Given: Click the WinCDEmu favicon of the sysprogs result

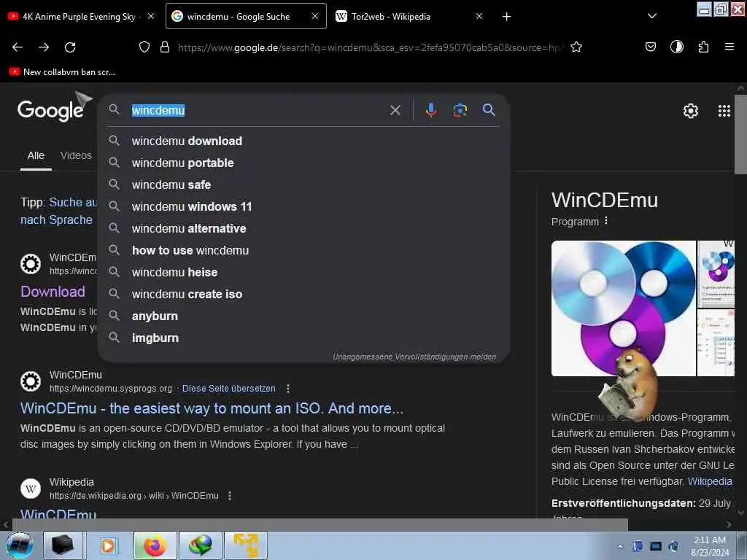Looking at the screenshot, I should pos(31,381).
